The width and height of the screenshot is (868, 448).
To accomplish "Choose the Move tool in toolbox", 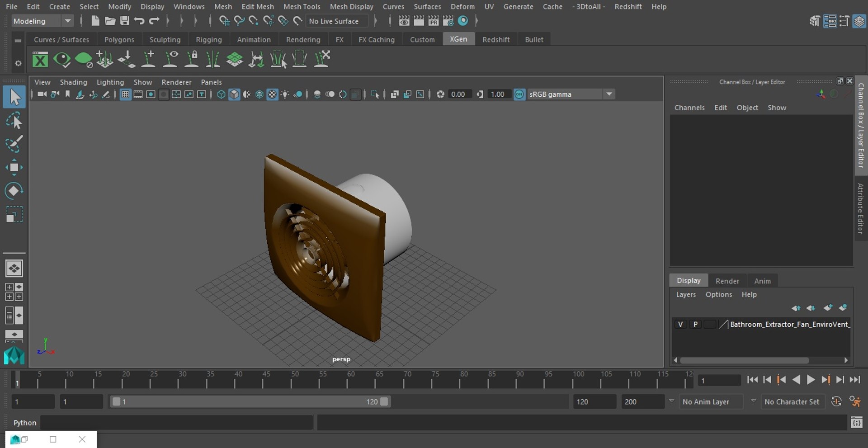I will [x=14, y=167].
